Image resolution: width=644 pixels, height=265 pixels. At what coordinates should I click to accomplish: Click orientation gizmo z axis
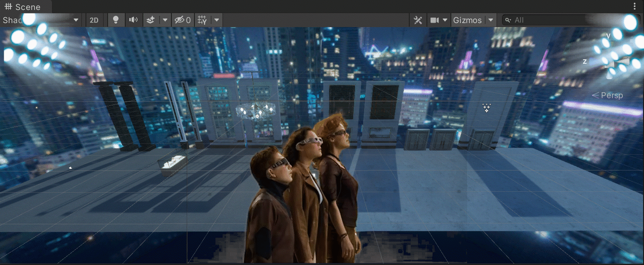(x=585, y=61)
